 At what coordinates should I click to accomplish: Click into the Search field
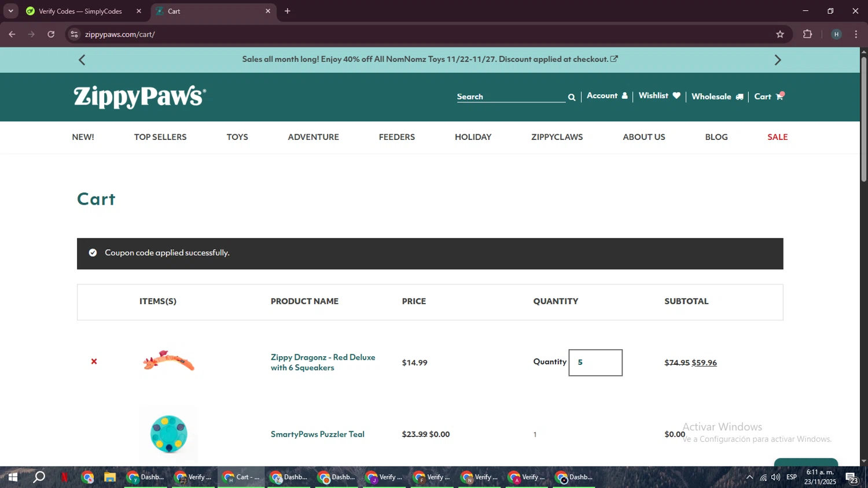click(510, 97)
